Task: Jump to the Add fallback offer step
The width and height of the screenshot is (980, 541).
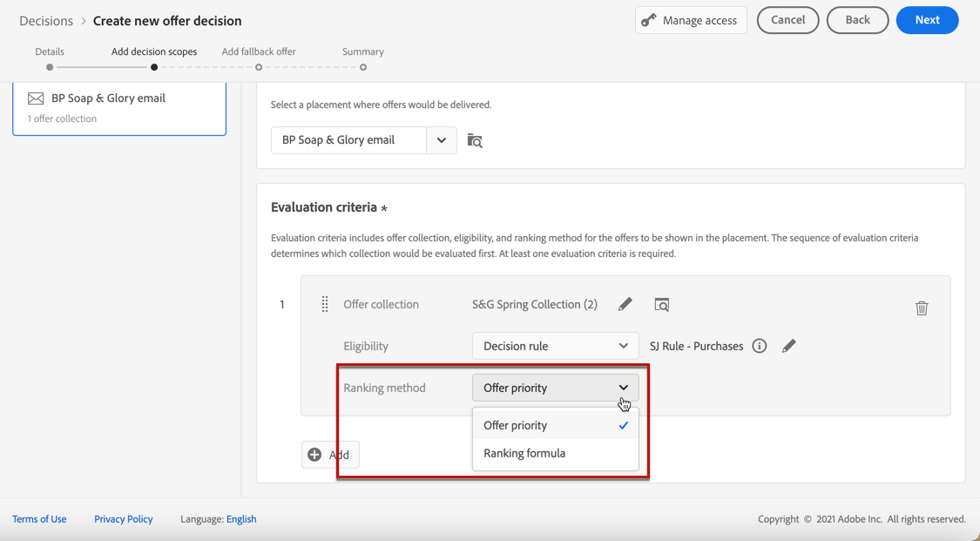Action: click(x=259, y=66)
